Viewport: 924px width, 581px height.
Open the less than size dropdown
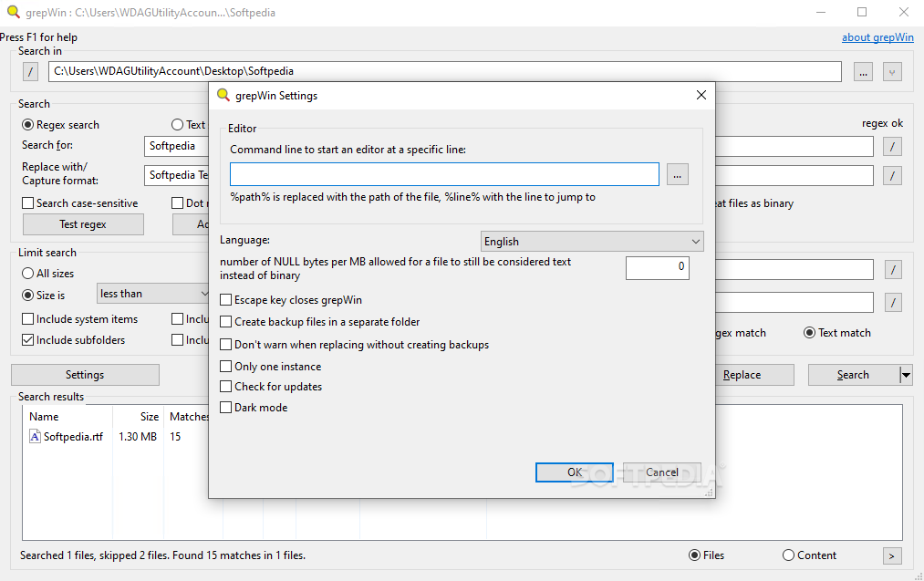pyautogui.click(x=153, y=294)
